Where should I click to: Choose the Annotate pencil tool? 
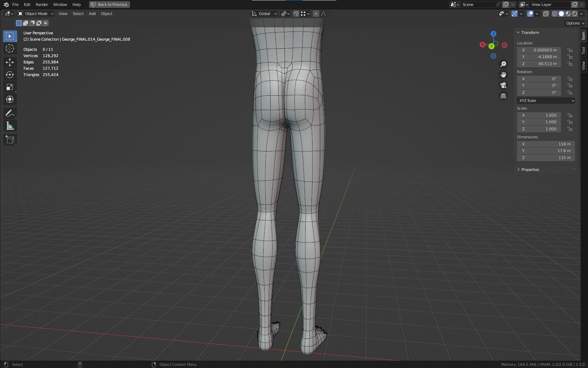(x=10, y=114)
